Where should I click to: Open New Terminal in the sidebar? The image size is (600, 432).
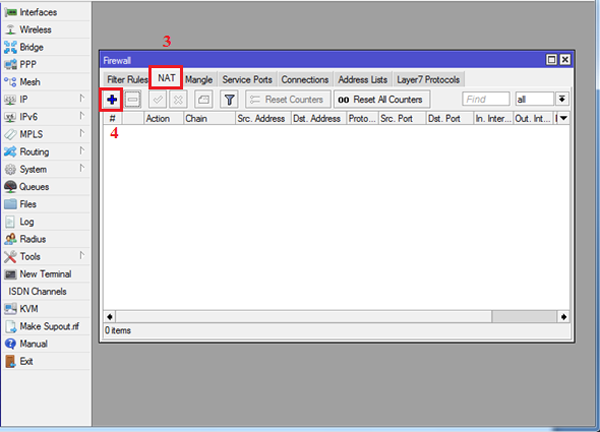click(x=44, y=274)
